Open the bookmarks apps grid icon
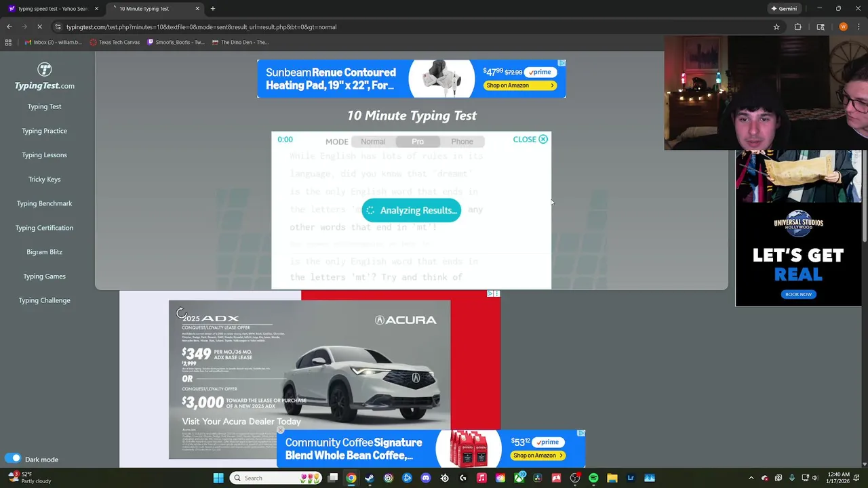868x488 pixels. 8,42
